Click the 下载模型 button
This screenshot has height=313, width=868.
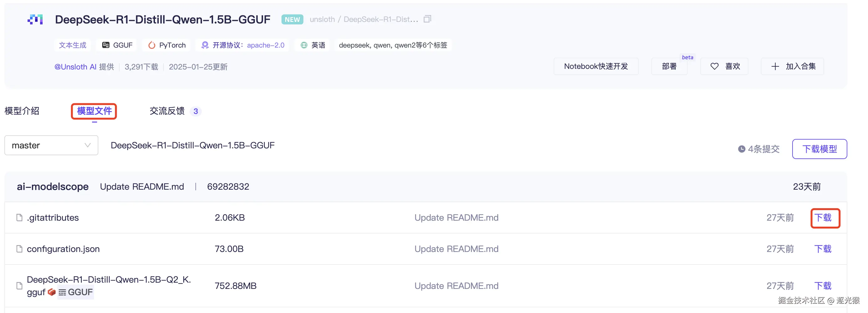pyautogui.click(x=819, y=149)
